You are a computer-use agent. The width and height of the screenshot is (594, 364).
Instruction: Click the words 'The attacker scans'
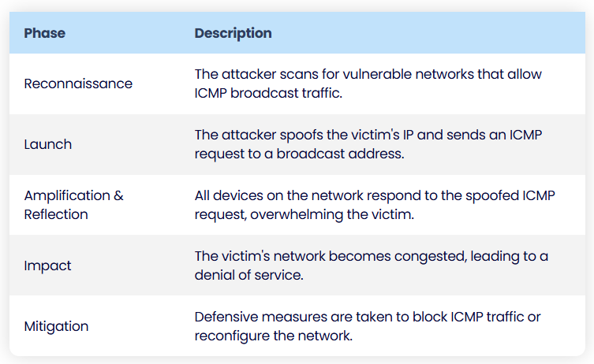coord(256,74)
